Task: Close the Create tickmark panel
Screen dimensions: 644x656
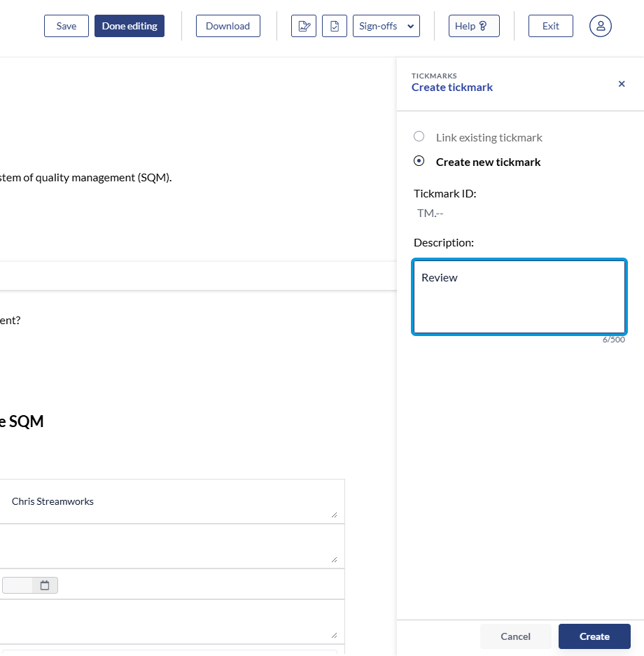Action: tap(622, 84)
